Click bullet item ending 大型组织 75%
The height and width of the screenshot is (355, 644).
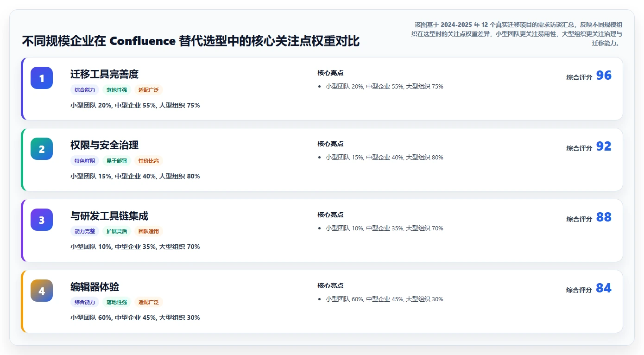click(x=385, y=86)
